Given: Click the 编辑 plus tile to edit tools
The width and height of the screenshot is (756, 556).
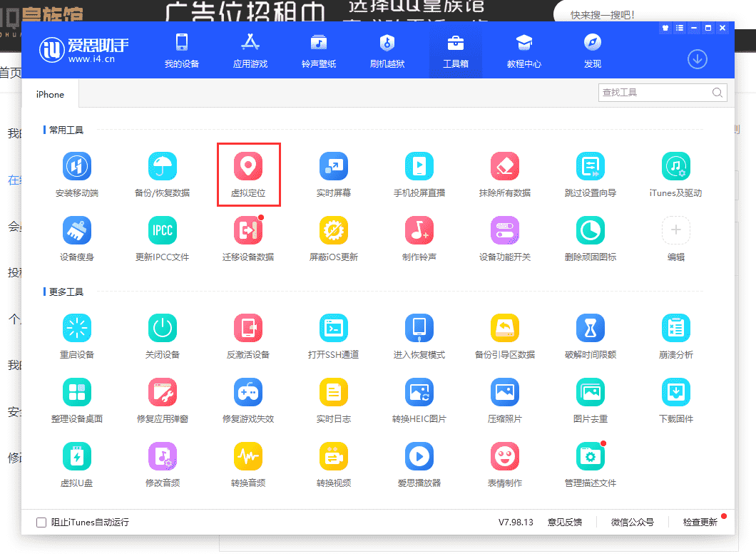Looking at the screenshot, I should tap(676, 230).
